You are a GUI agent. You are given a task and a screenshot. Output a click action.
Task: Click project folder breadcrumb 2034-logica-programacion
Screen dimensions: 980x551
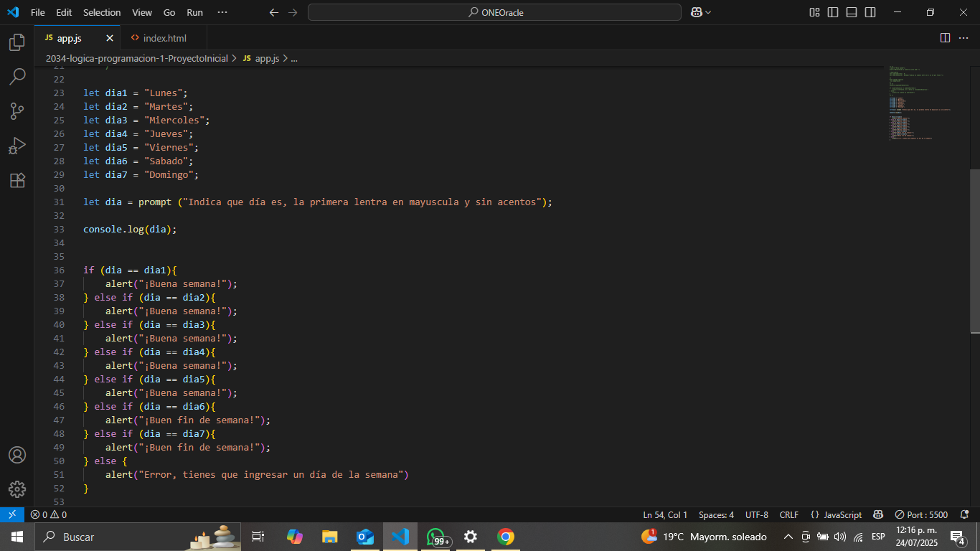coord(136,58)
